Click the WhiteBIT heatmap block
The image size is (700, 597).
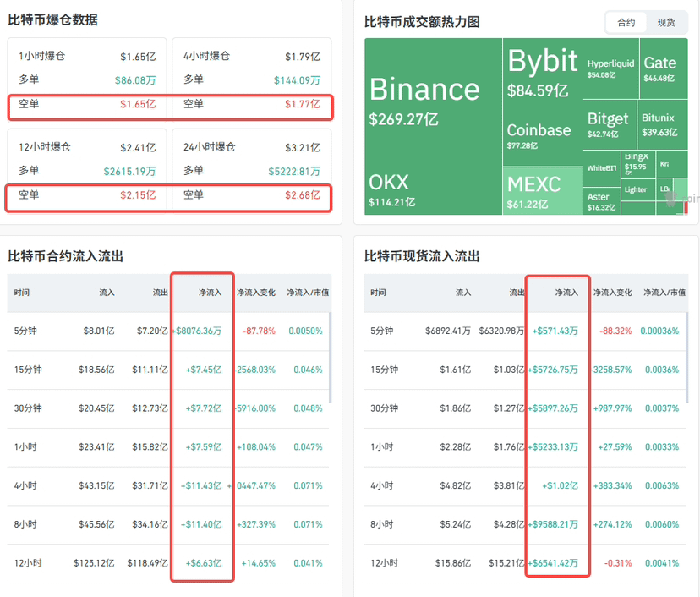pyautogui.click(x=601, y=168)
